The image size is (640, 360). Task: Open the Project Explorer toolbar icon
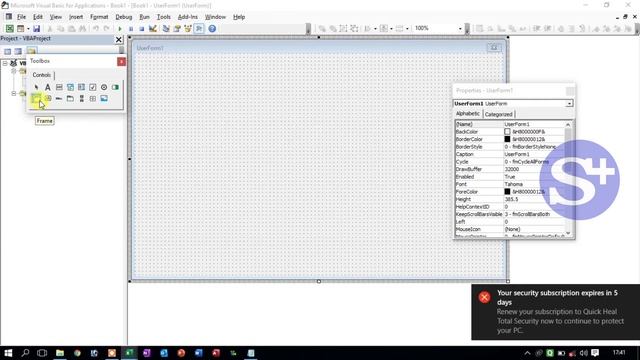pos(166,29)
